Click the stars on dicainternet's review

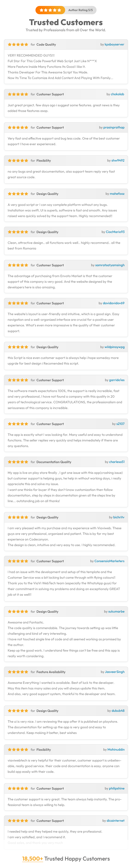click(18, 821)
